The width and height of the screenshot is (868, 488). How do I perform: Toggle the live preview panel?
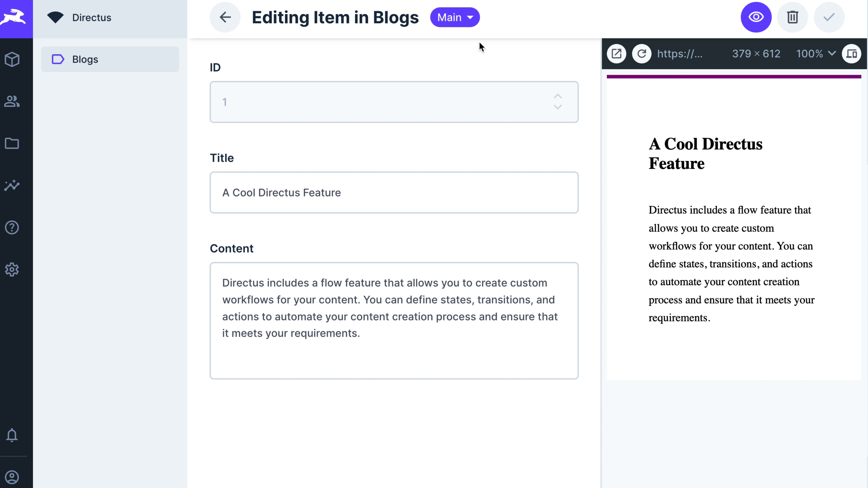(x=756, y=17)
